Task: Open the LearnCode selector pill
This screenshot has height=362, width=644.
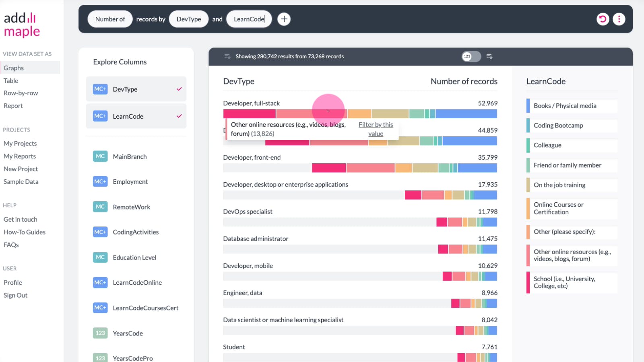Action: point(249,19)
